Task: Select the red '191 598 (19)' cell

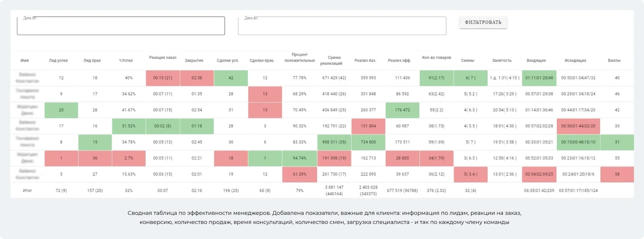Action: point(334,158)
